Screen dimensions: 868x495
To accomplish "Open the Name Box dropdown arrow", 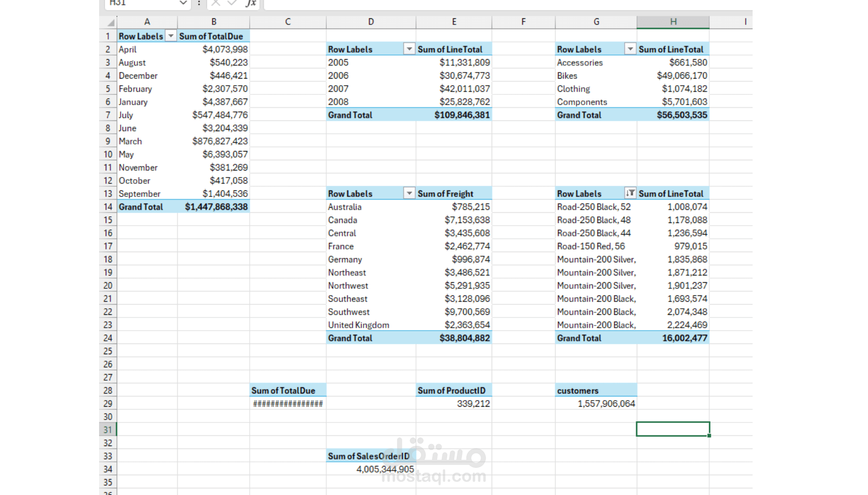I will (x=183, y=3).
